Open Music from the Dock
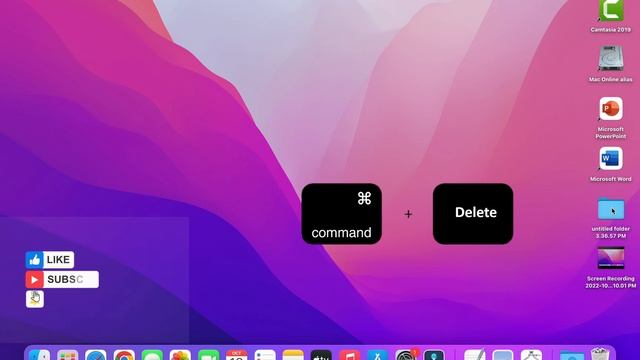The width and height of the screenshot is (640, 360). tap(349, 355)
